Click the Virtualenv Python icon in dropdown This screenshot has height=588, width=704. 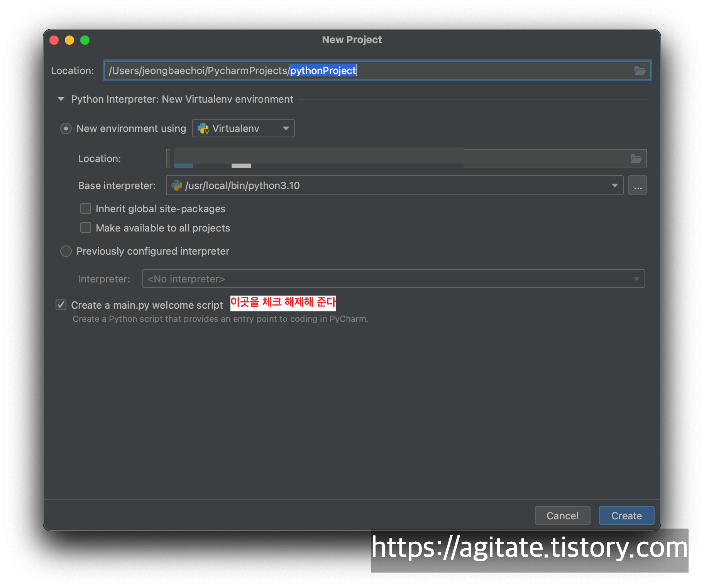[203, 128]
